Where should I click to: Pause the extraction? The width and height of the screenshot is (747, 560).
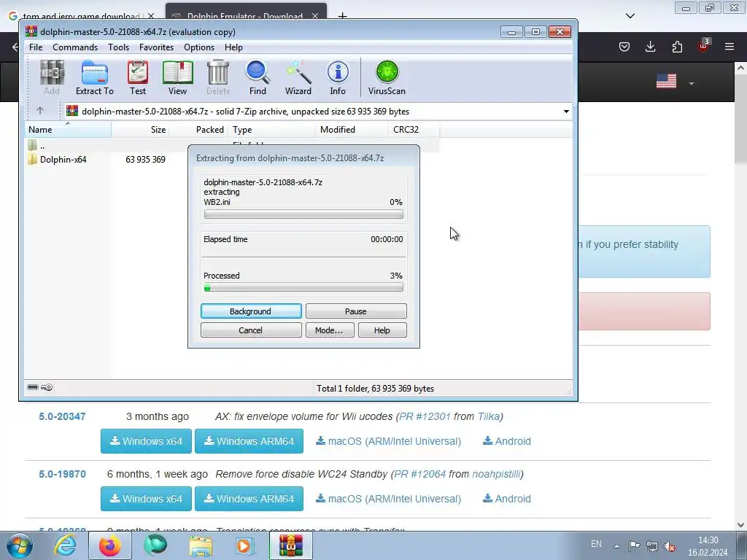pyautogui.click(x=356, y=311)
